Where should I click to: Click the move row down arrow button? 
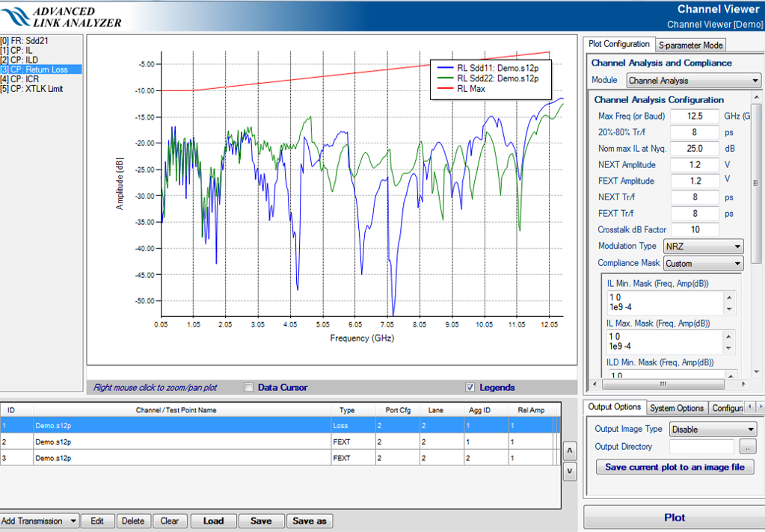tap(568, 471)
